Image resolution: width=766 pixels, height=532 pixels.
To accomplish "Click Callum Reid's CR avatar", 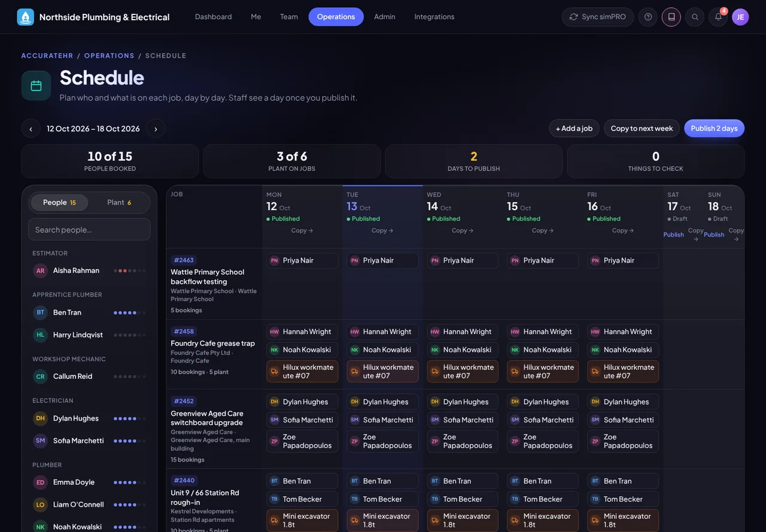I will pos(40,376).
